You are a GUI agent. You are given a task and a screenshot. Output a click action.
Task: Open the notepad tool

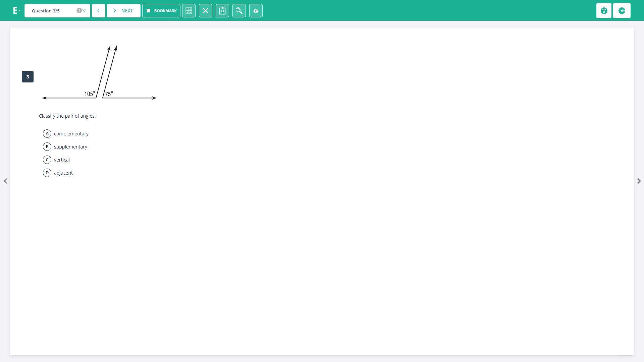pos(222,11)
